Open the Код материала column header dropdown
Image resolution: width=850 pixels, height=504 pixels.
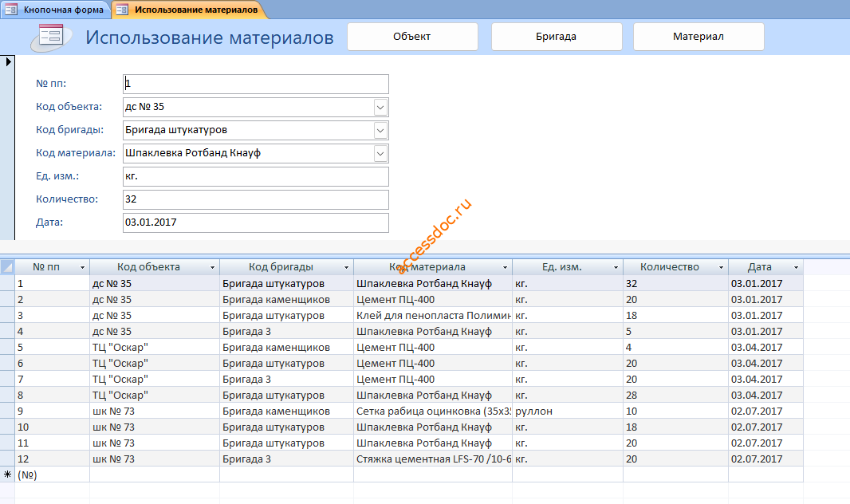[x=506, y=267]
